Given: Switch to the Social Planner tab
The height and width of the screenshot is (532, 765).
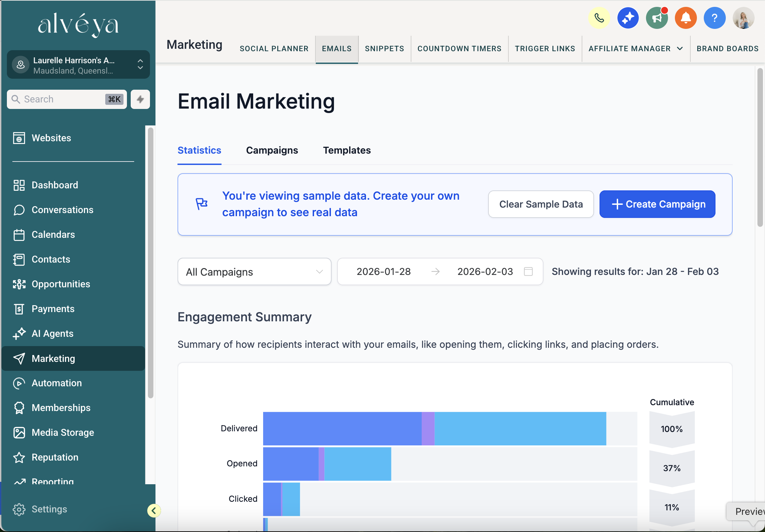Looking at the screenshot, I should pos(274,49).
